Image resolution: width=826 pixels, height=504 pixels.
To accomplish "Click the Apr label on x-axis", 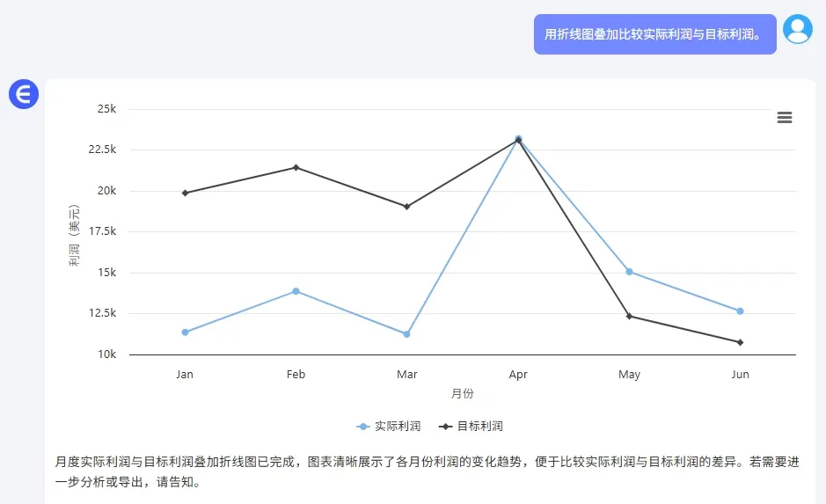I will [x=518, y=375].
